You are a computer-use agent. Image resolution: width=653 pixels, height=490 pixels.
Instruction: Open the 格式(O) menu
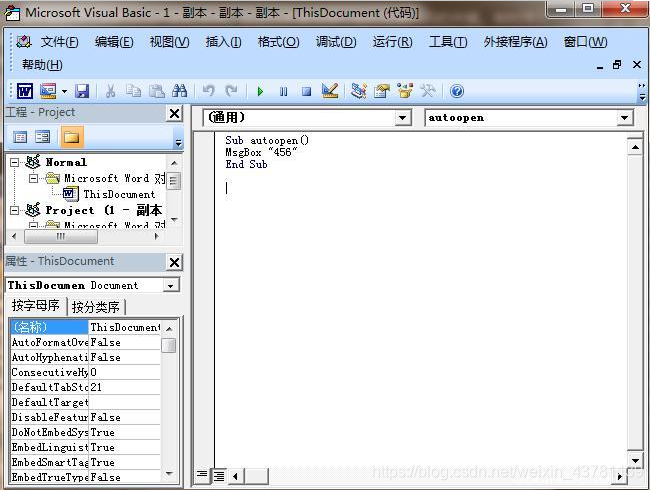click(x=278, y=42)
